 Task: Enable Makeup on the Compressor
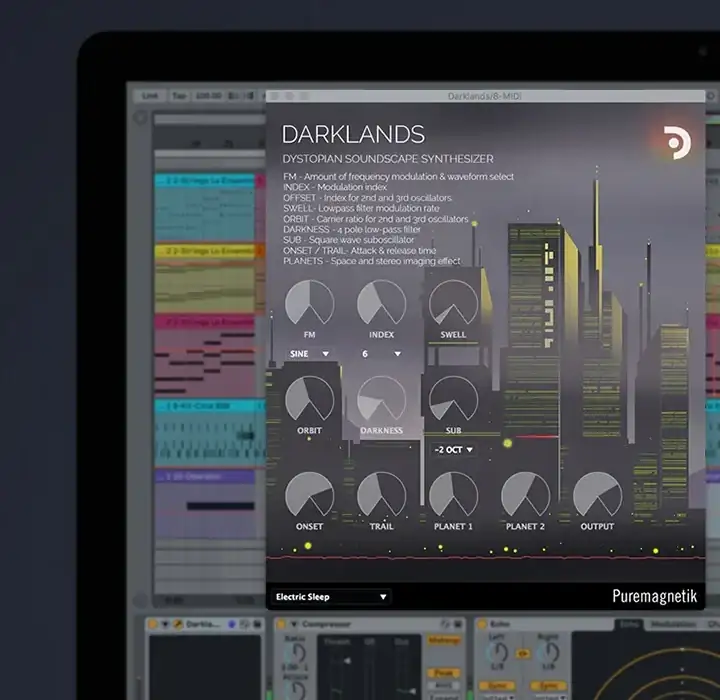pos(444,640)
